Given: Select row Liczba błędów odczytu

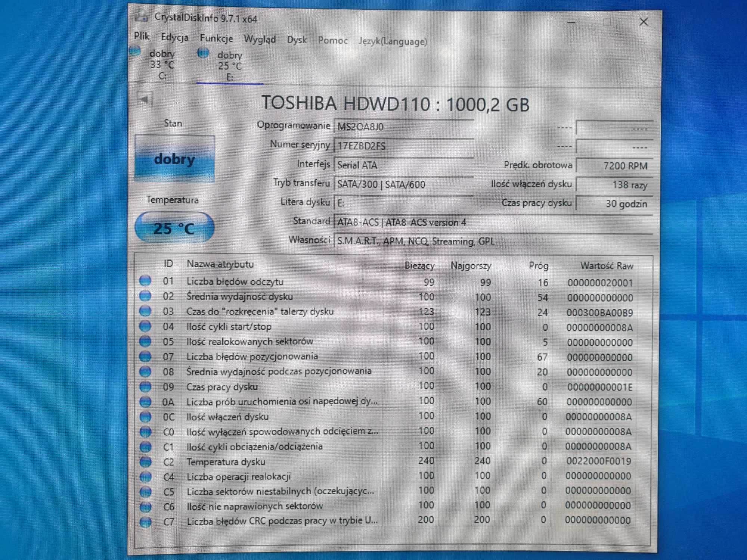Looking at the screenshot, I should tap(387, 282).
